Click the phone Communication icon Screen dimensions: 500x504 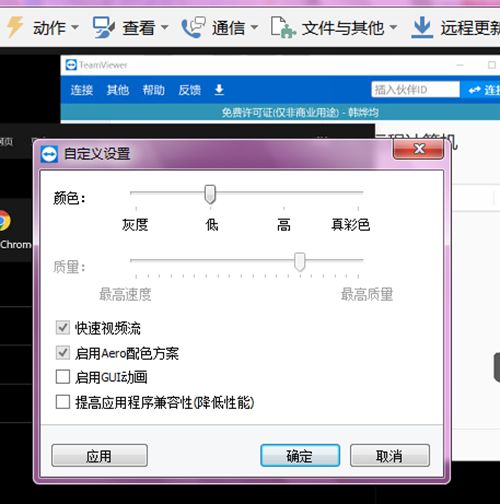point(193,27)
